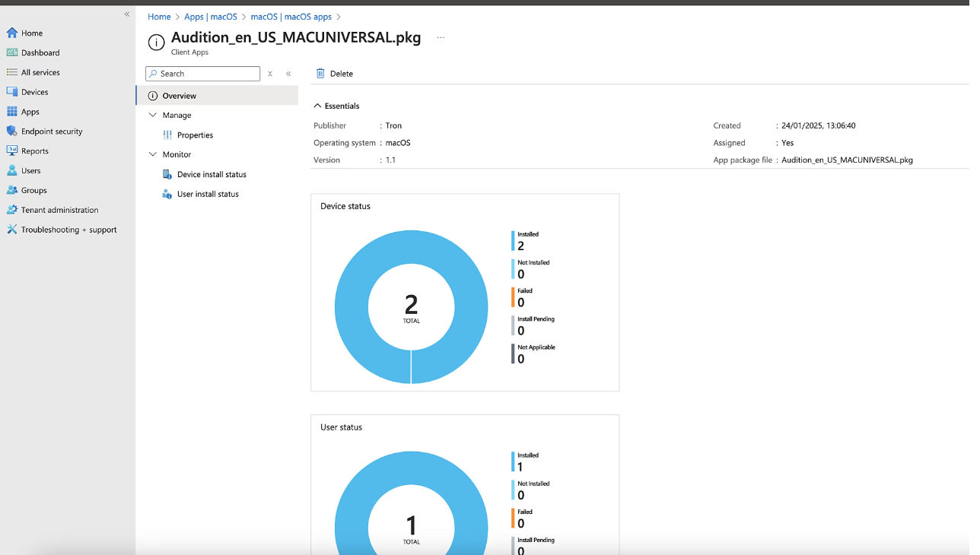Click the Overview info icon
Screen dimensions: 980x555
tap(153, 96)
